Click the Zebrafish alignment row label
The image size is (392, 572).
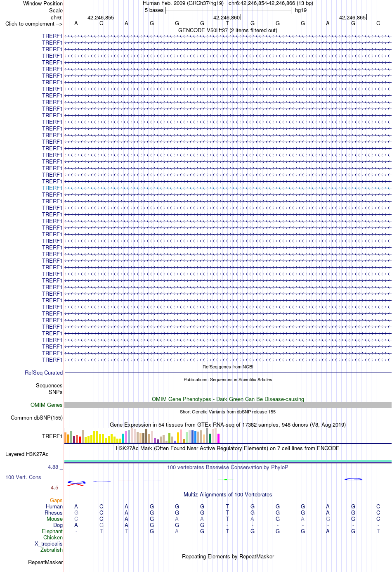[52, 550]
